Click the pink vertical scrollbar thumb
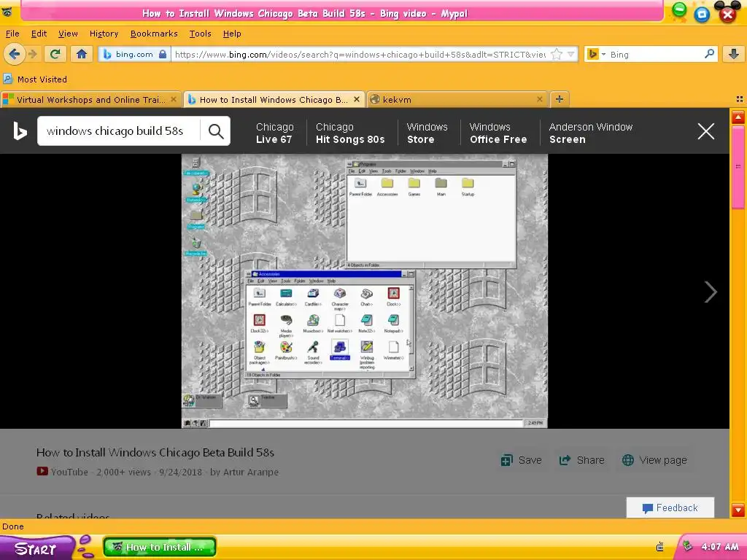 point(738,167)
